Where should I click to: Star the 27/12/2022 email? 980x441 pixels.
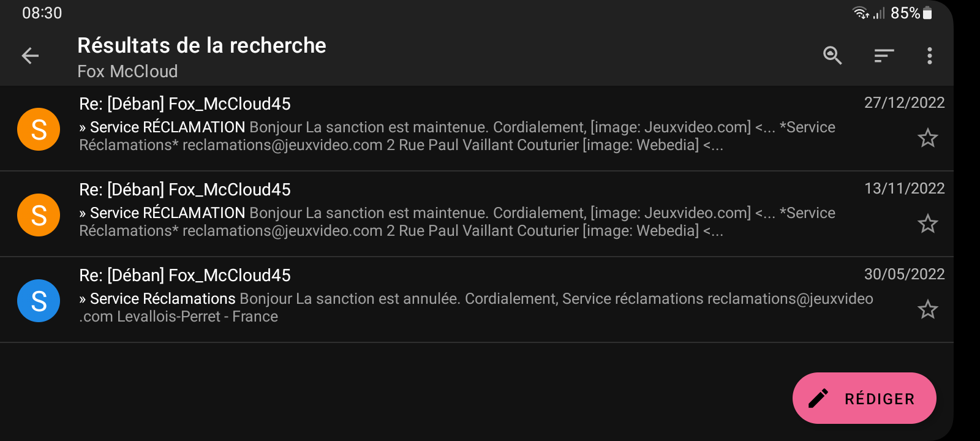coord(927,138)
